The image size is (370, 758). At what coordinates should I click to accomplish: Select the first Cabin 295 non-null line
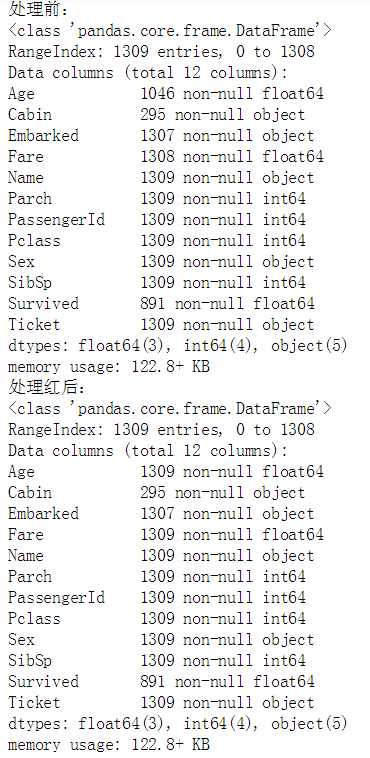click(x=157, y=114)
